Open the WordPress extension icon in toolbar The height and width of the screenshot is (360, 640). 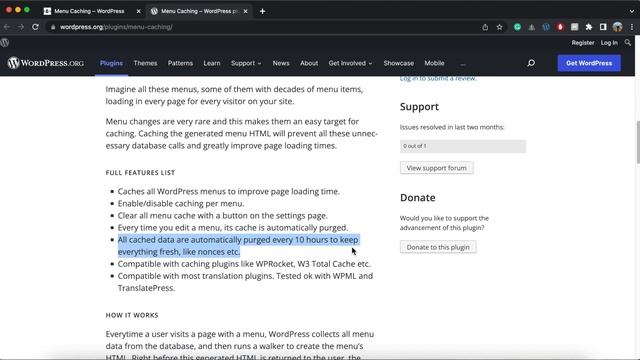tap(546, 27)
